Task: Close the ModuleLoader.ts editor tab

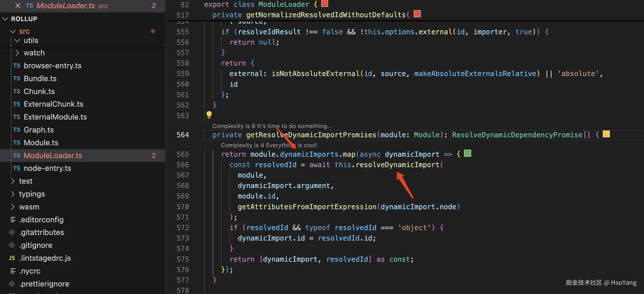Action: pyautogui.click(x=18, y=6)
